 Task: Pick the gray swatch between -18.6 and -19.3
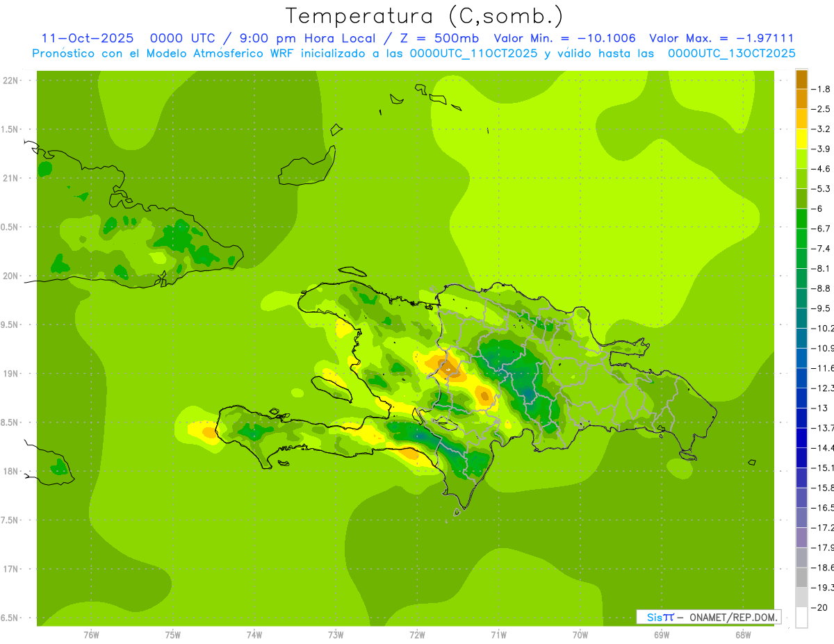pyautogui.click(x=801, y=578)
